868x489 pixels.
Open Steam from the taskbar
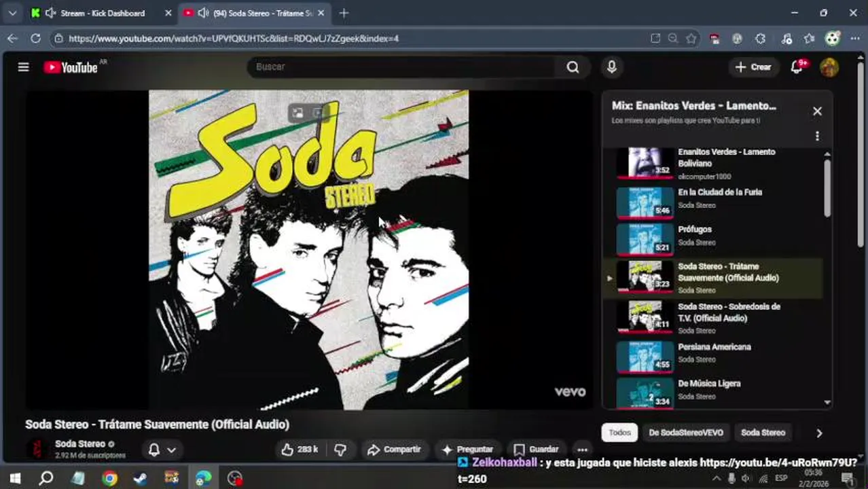[x=140, y=478]
